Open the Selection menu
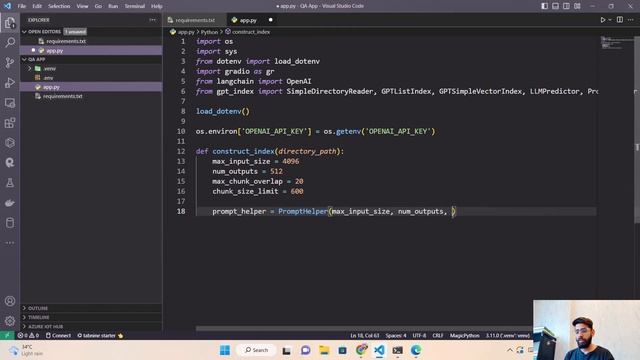The width and height of the screenshot is (640, 360). (59, 6)
